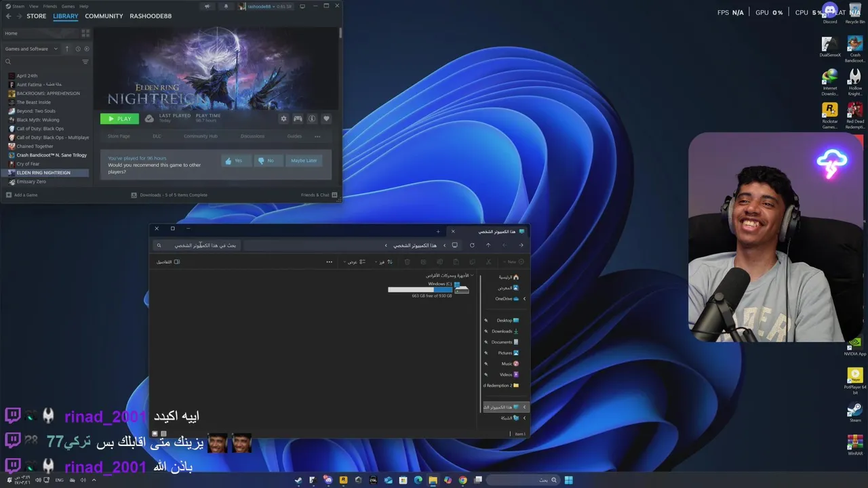Open the Friends menu in Steam
868x488 pixels.
[x=50, y=6]
